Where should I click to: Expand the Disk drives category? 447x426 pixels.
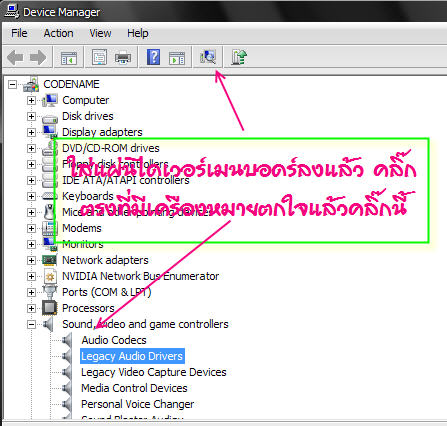pos(31,116)
